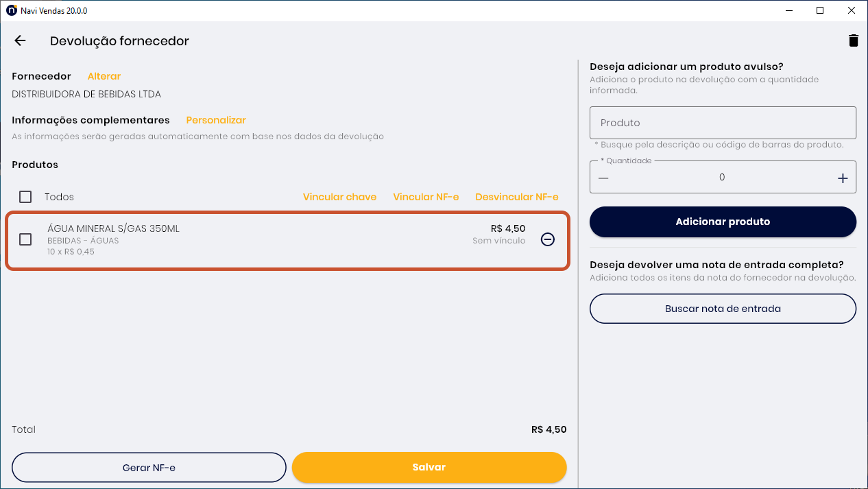Focus the Produto search field

(723, 123)
